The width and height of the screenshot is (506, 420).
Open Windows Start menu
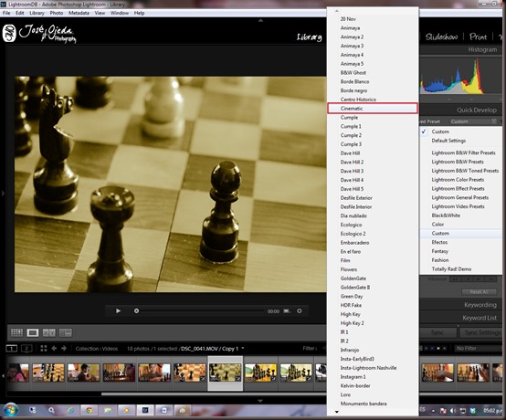point(10,410)
